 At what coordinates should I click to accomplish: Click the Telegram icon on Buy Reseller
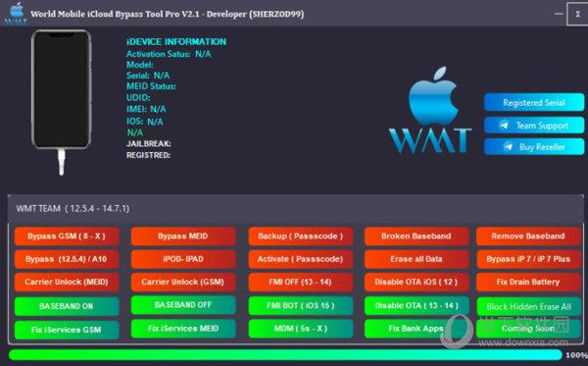(508, 147)
